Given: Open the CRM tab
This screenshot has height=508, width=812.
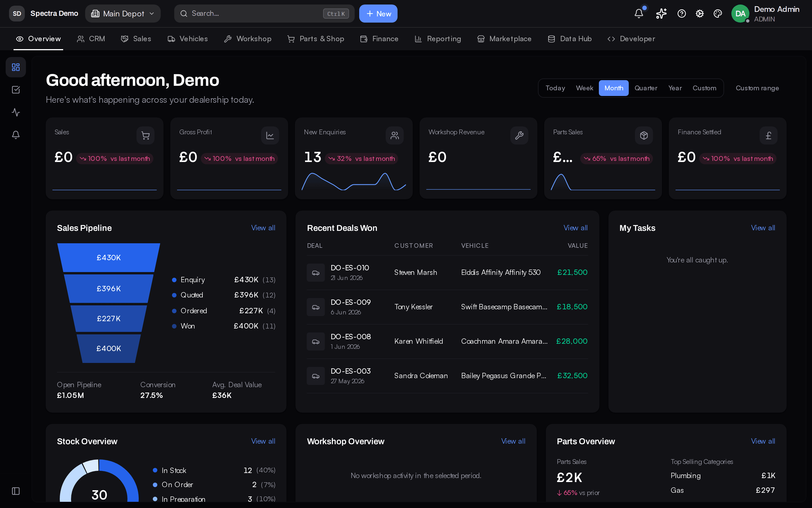Looking at the screenshot, I should [91, 39].
